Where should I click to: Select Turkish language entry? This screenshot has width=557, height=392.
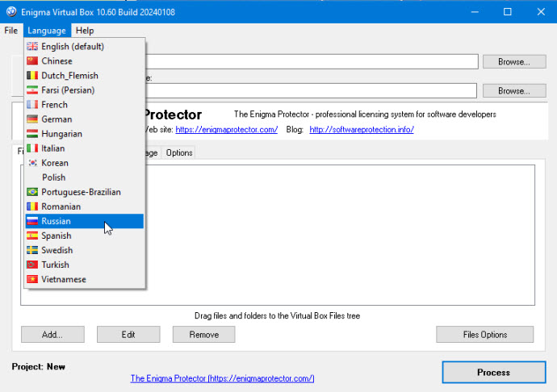[x=85, y=265]
